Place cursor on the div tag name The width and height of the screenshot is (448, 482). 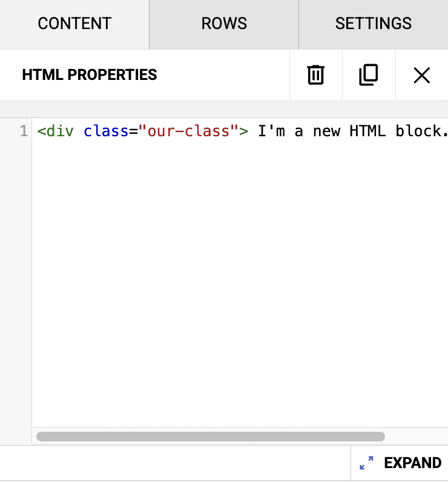pyautogui.click(x=60, y=131)
